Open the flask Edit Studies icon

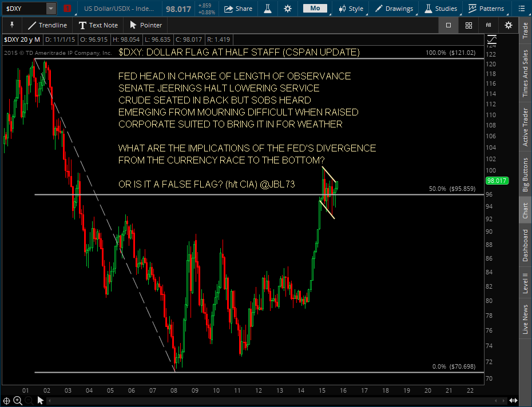click(x=268, y=9)
